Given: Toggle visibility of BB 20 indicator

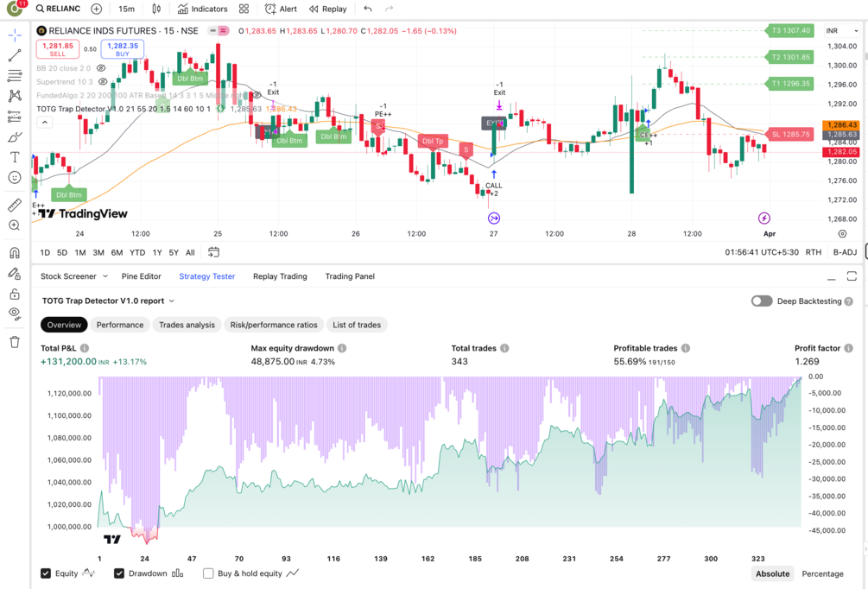Looking at the screenshot, I should (101, 68).
